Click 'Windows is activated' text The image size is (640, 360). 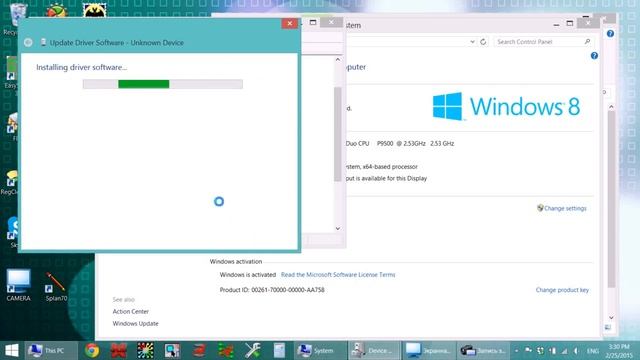pyautogui.click(x=248, y=275)
